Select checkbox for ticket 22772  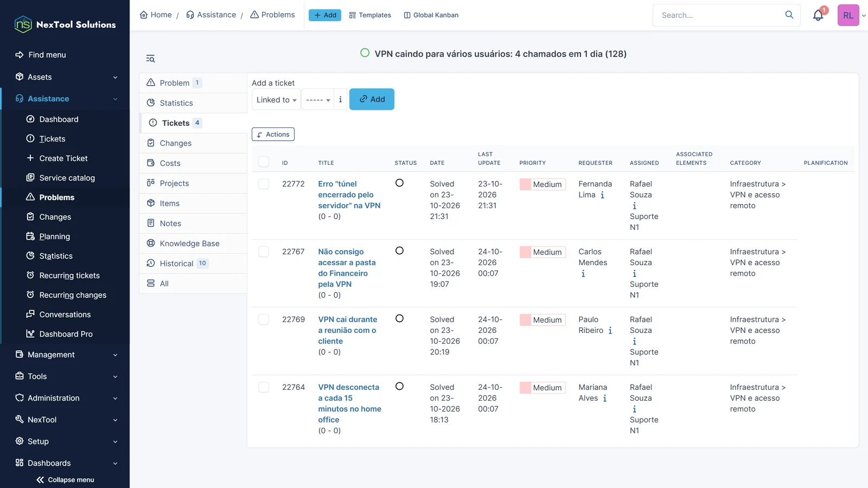(264, 184)
